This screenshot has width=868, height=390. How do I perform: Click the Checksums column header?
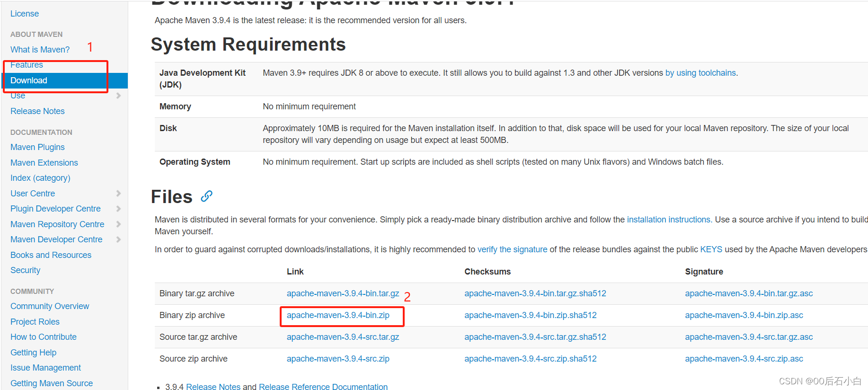pos(487,272)
